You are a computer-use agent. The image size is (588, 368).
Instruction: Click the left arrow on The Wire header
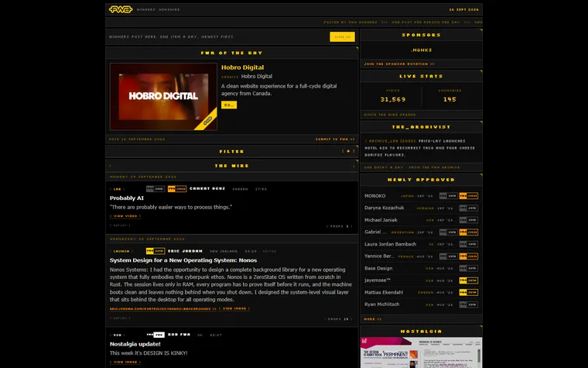(110, 166)
